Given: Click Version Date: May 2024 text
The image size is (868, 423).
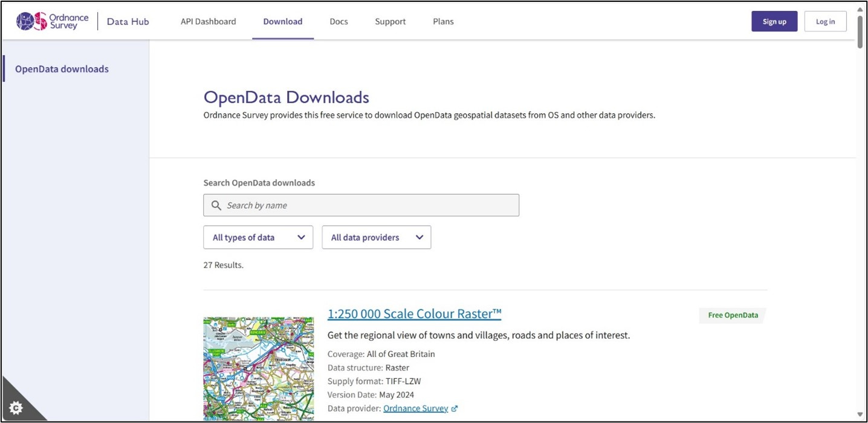Looking at the screenshot, I should tap(371, 395).
